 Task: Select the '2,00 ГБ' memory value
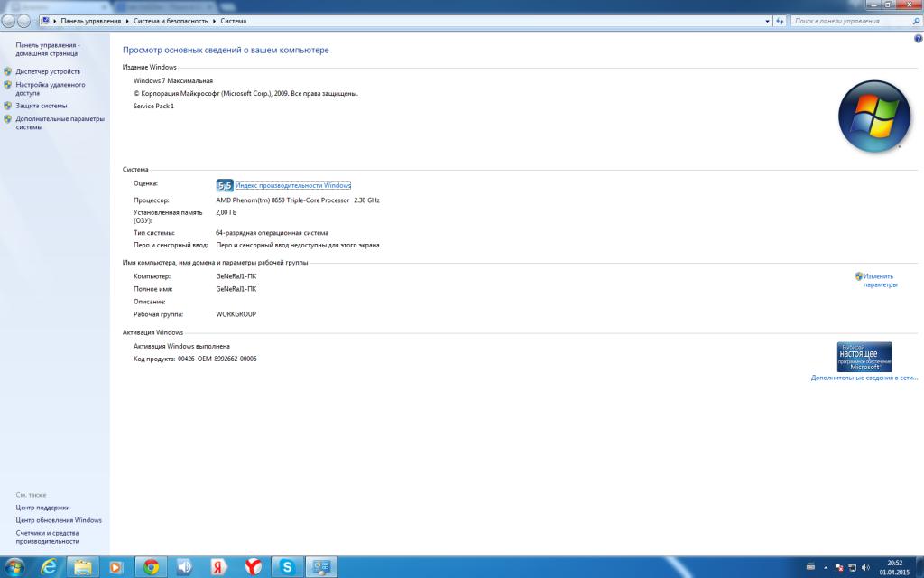(226, 212)
